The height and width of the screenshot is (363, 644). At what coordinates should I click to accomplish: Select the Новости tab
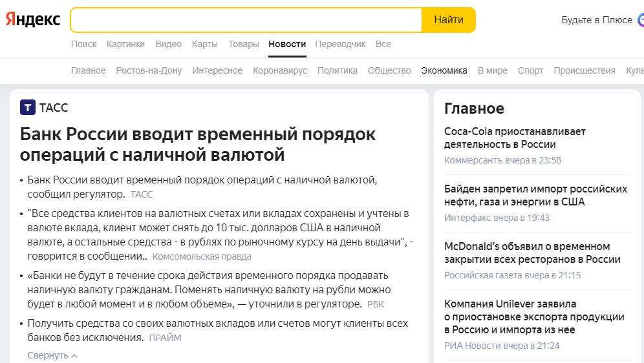(287, 44)
